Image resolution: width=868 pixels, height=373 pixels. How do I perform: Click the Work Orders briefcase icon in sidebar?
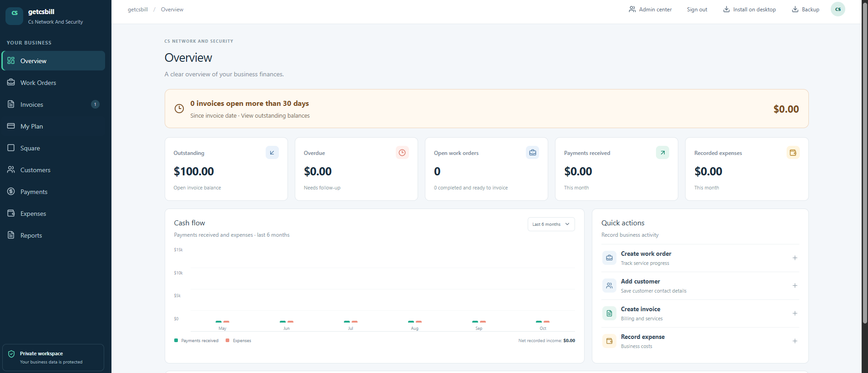[x=11, y=82]
